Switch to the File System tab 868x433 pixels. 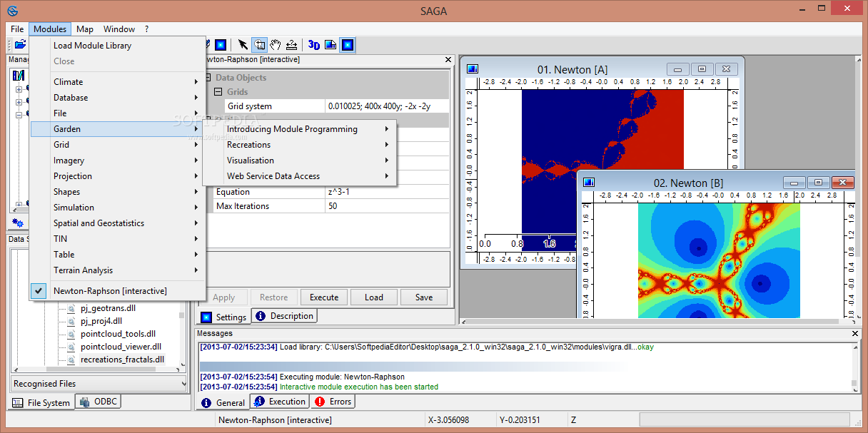click(42, 402)
